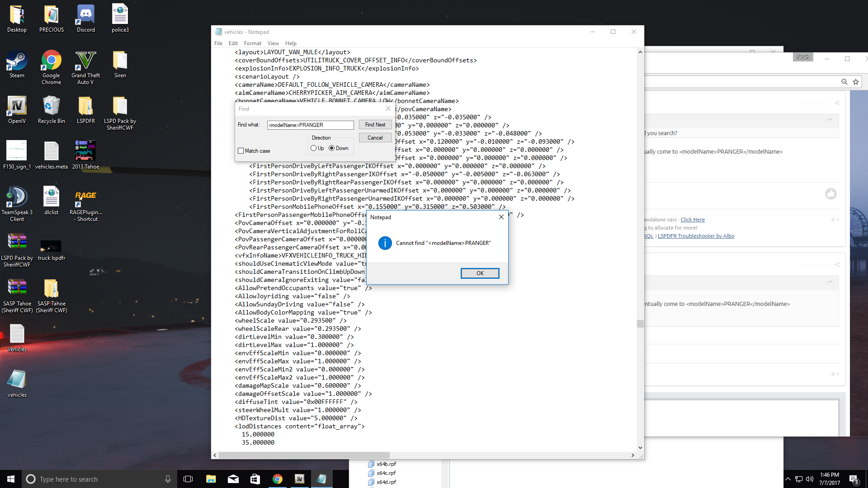868x488 pixels.
Task: Open the Format menu in Notepad
Action: pos(252,43)
